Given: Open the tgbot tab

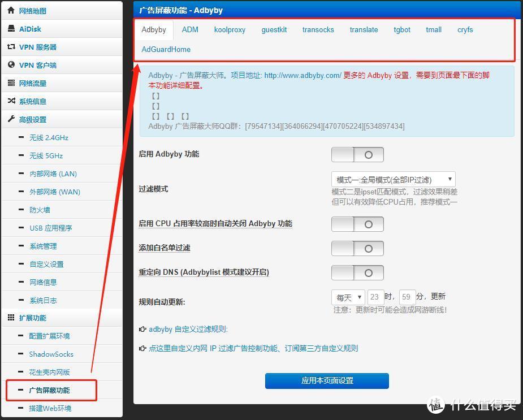Looking at the screenshot, I should (402, 30).
